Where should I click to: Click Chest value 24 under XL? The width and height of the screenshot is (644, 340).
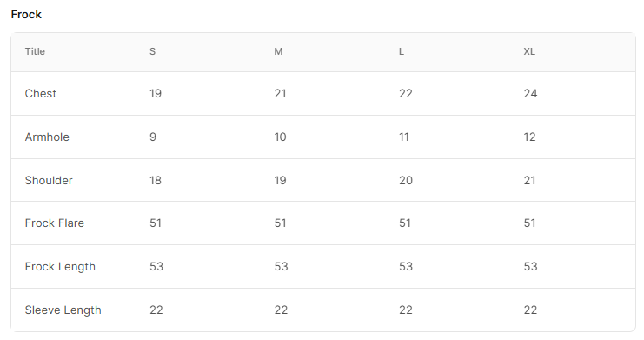tap(530, 94)
